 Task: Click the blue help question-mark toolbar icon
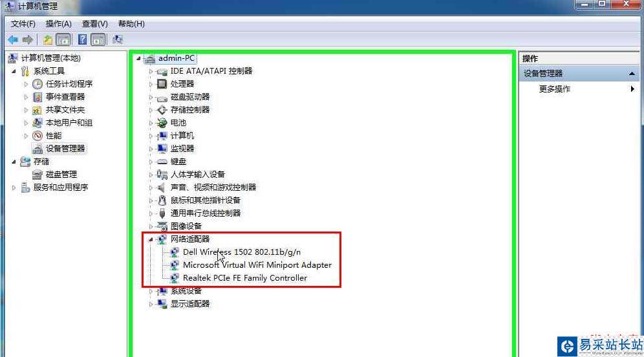[x=82, y=39]
